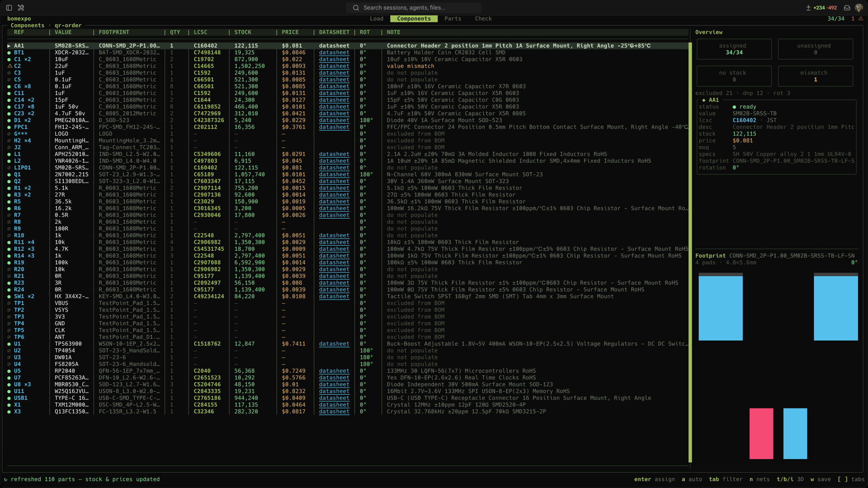Click the green status dot of FPC1
This screenshot has height=488, width=868.
(9, 127)
